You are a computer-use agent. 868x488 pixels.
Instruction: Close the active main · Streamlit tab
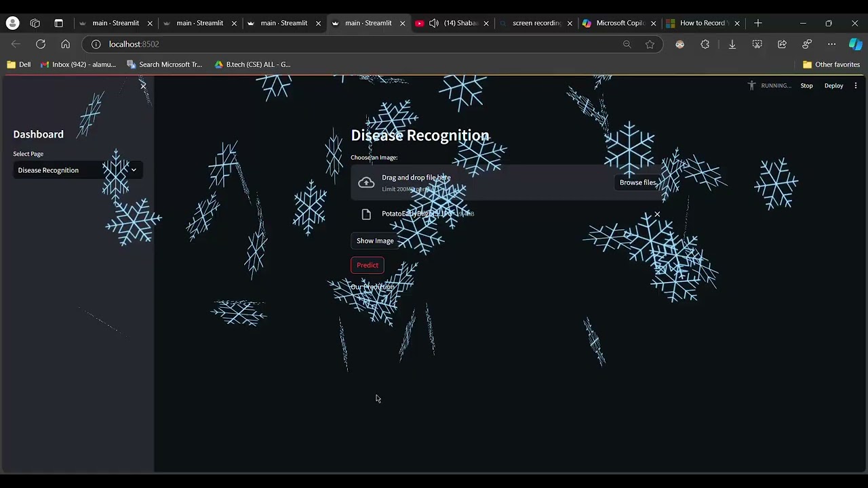402,23
